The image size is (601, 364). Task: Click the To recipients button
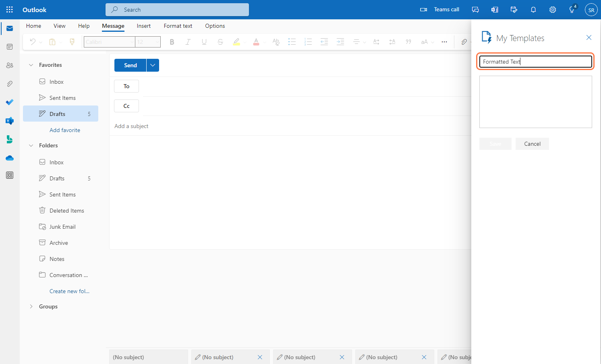[126, 86]
